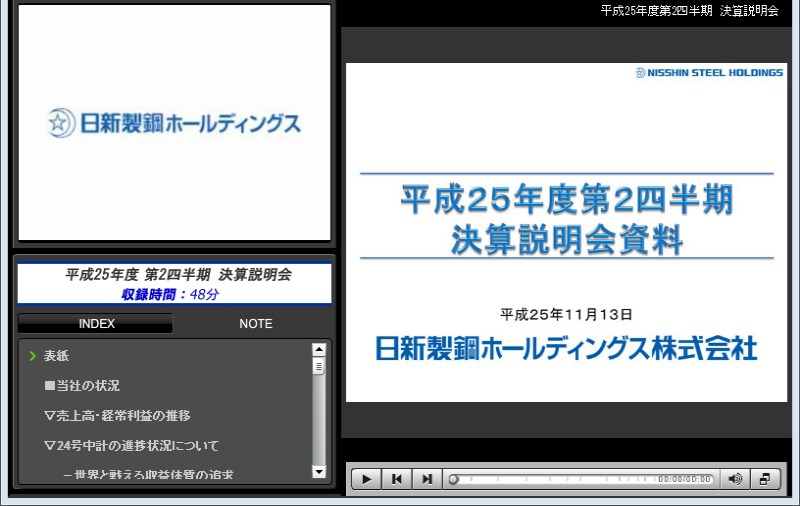Start playback with the play button
Screen dimensions: 800x506
[x=366, y=479]
